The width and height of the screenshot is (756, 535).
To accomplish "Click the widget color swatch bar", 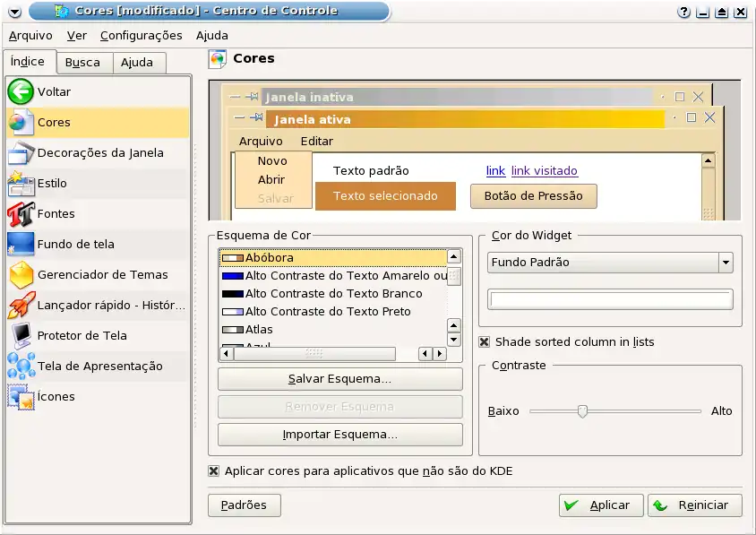I will click(610, 299).
